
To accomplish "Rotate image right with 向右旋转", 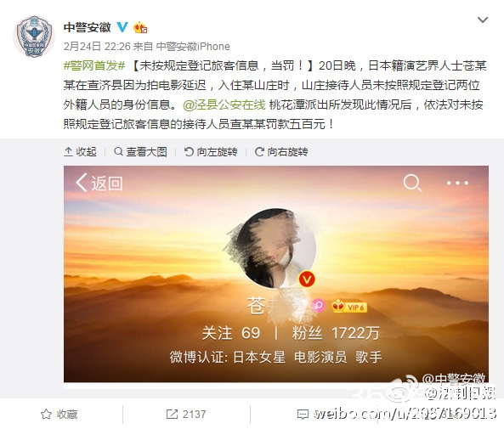I will click(281, 152).
